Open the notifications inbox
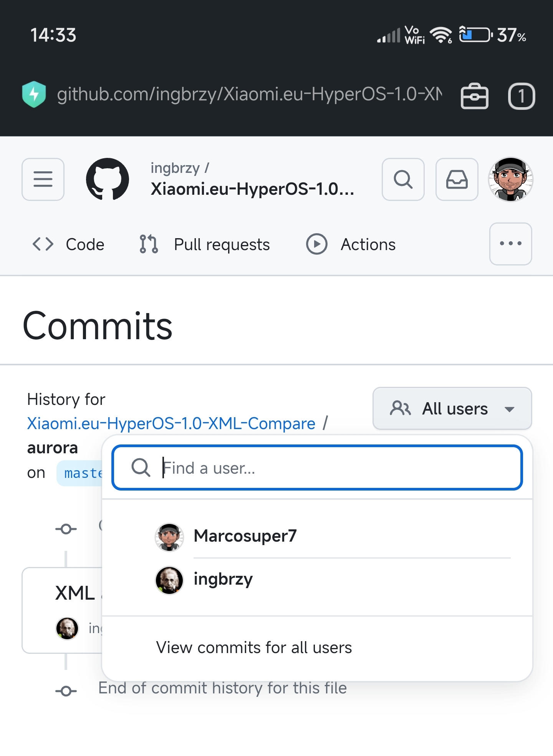The width and height of the screenshot is (553, 756). pos(457,179)
